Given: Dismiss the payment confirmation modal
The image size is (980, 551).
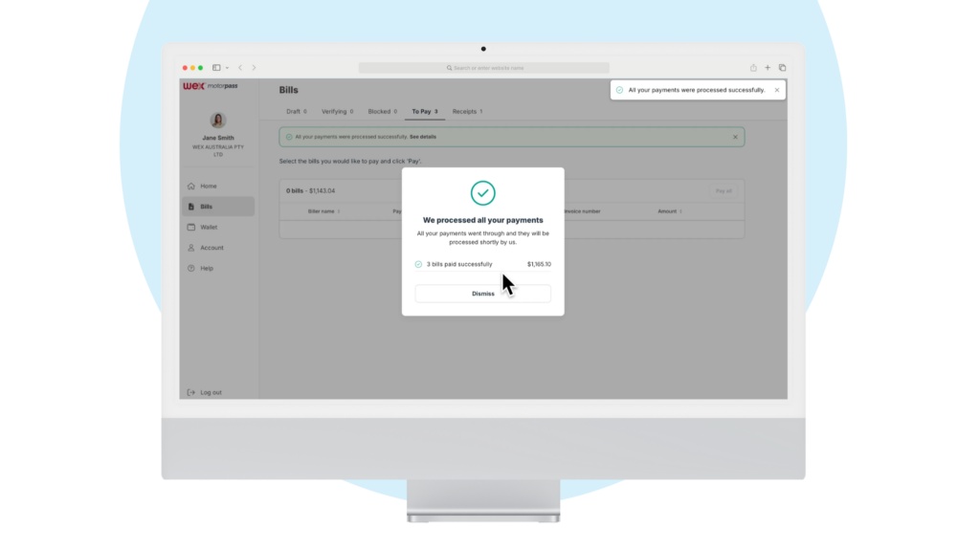Looking at the screenshot, I should point(482,294).
